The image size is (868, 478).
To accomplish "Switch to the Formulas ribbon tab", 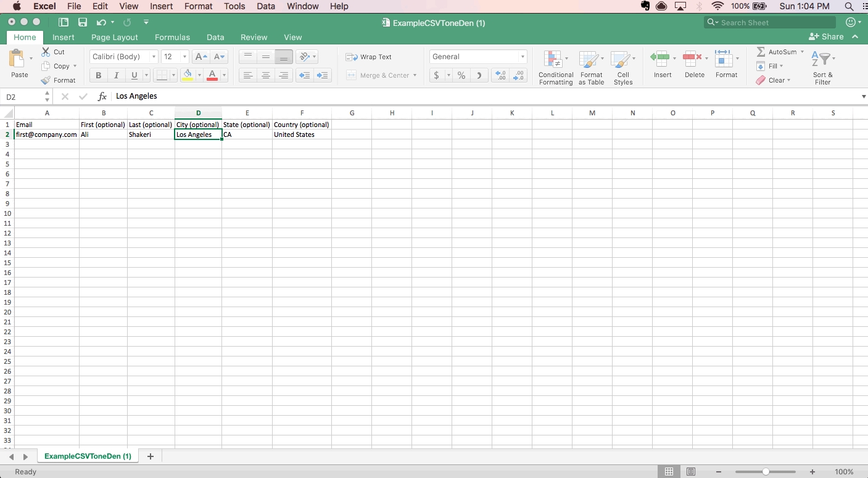I will pos(172,37).
